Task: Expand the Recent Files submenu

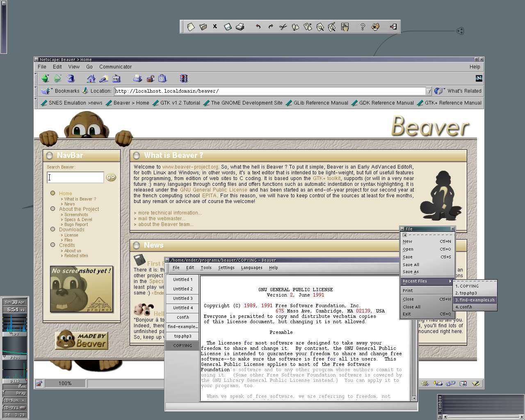Action: [427, 281]
